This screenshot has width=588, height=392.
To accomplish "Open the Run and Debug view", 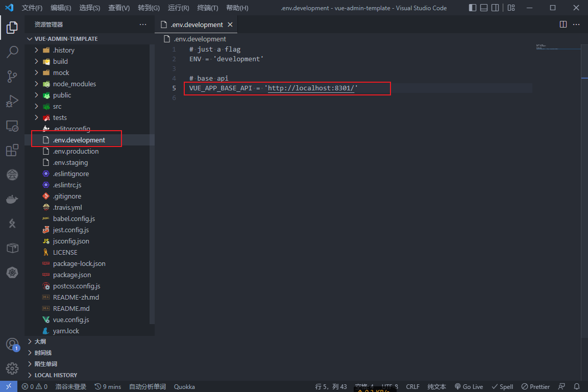I will point(12,101).
